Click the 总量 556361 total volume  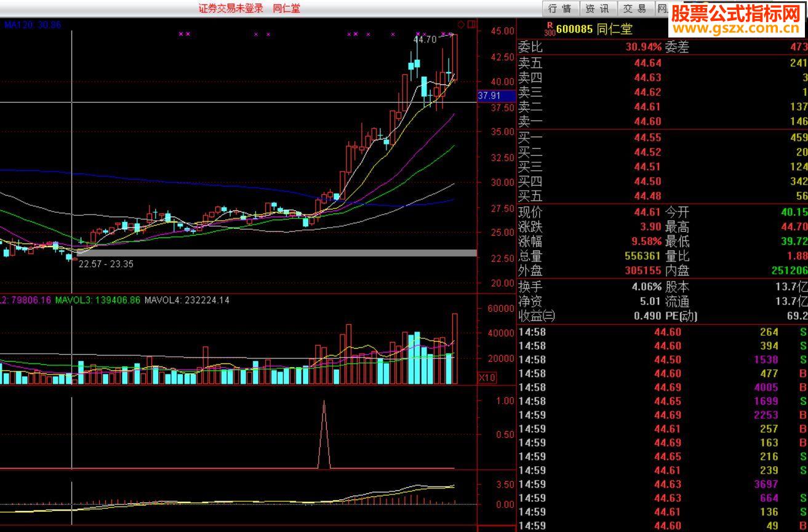click(x=644, y=256)
